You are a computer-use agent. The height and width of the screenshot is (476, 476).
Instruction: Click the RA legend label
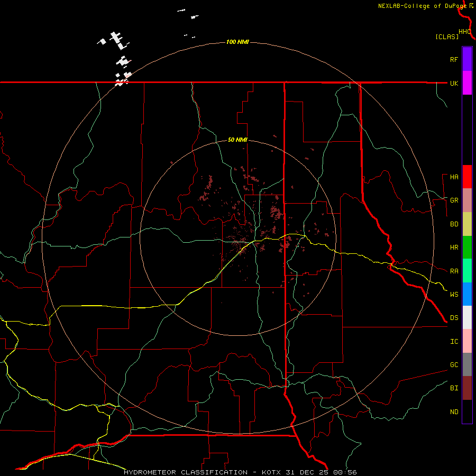coord(454,271)
